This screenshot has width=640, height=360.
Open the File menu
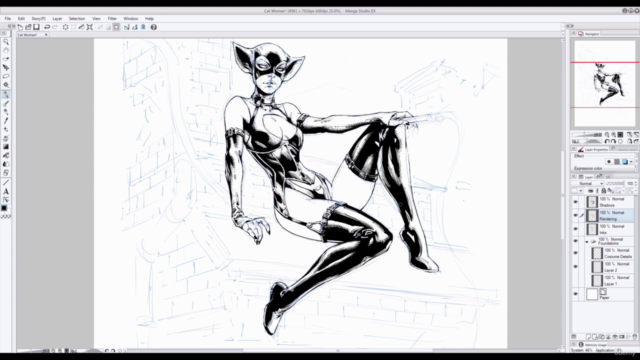pyautogui.click(x=8, y=19)
